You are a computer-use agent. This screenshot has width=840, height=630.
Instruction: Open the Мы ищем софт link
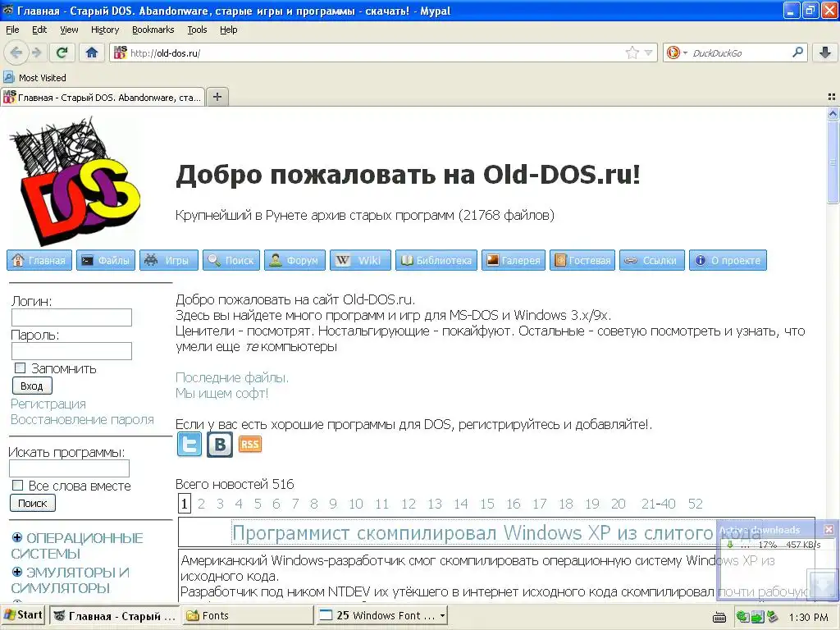coord(221,393)
